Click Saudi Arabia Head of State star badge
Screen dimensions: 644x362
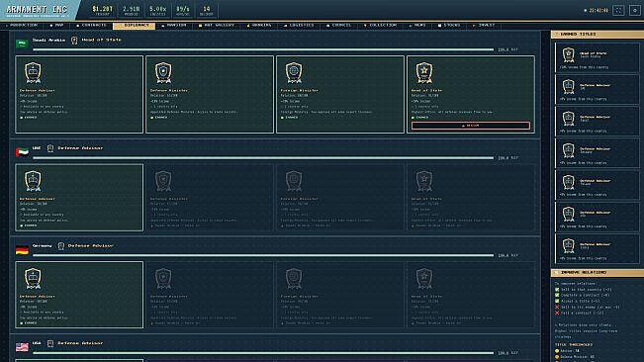[423, 72]
